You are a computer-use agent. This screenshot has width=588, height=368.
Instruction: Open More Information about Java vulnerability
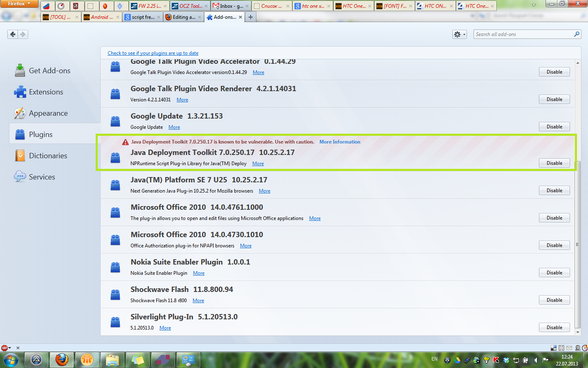click(x=340, y=142)
